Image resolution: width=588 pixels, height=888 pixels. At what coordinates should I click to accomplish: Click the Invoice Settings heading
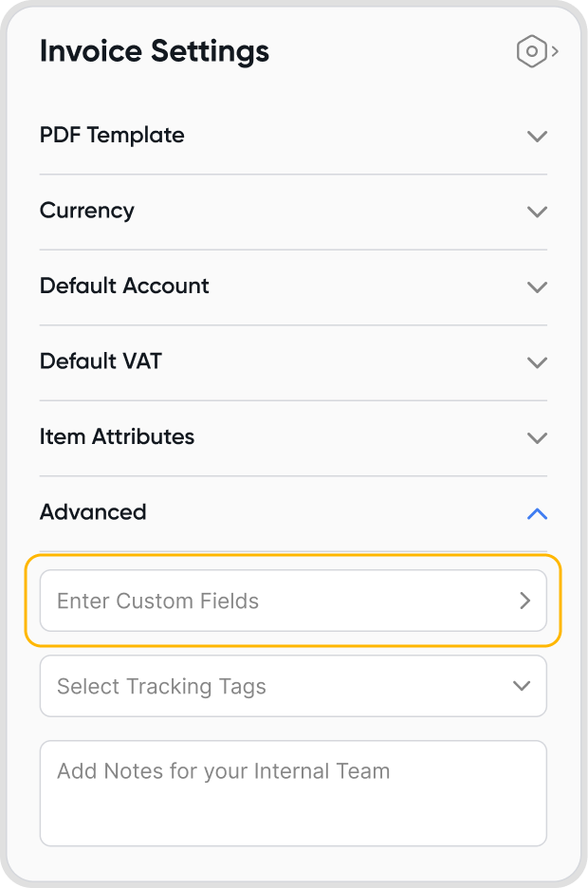[x=155, y=51]
